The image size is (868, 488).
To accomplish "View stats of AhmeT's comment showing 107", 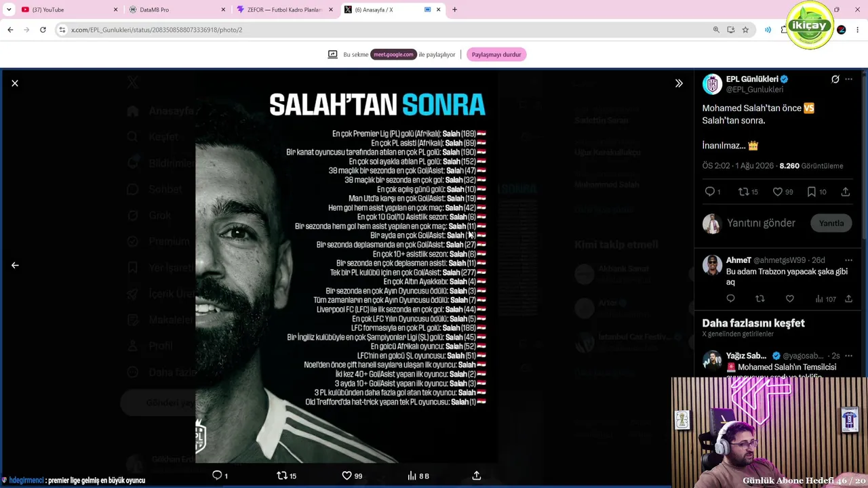I will [x=825, y=299].
